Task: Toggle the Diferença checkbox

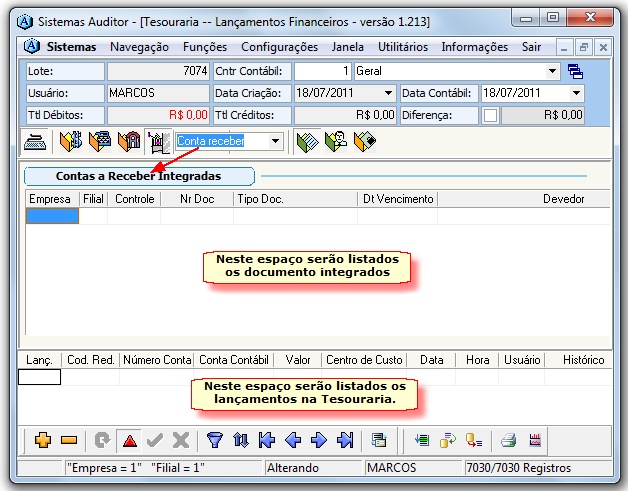Action: [490, 116]
